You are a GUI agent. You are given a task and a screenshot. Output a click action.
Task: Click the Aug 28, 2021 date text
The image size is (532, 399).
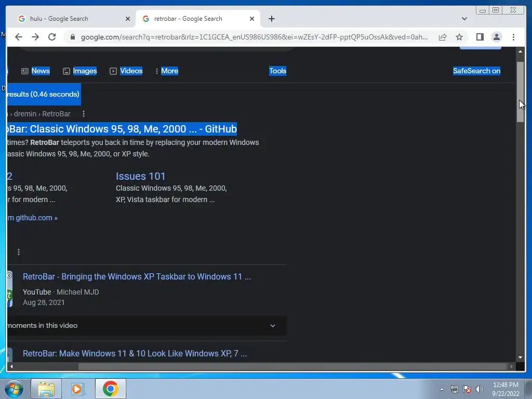[x=44, y=303]
